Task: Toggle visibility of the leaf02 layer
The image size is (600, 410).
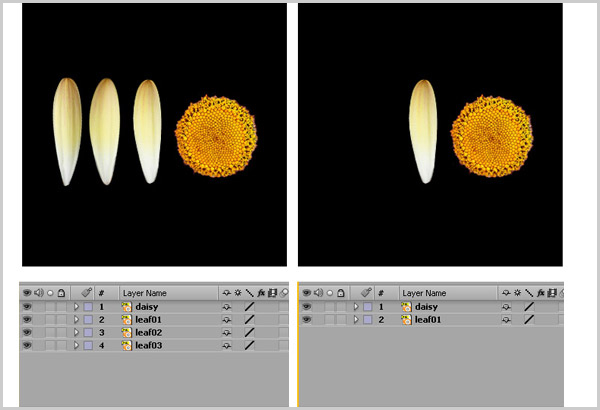Action: coord(27,332)
